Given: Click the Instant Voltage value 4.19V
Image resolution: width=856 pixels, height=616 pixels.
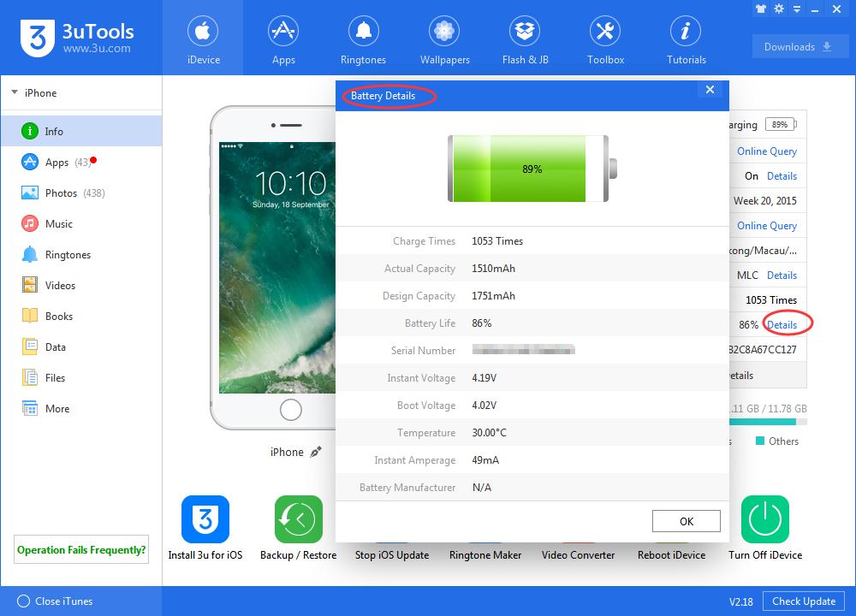Looking at the screenshot, I should tap(484, 377).
